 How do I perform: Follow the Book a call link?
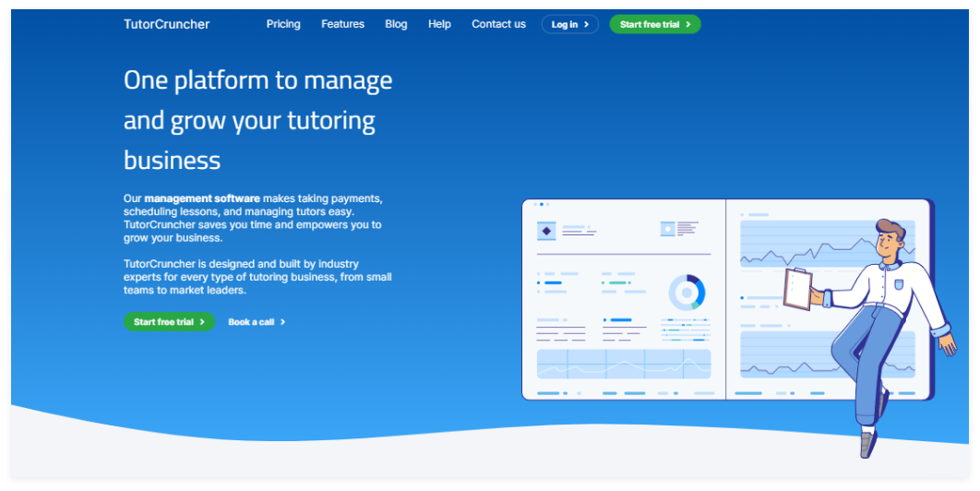pos(251,322)
